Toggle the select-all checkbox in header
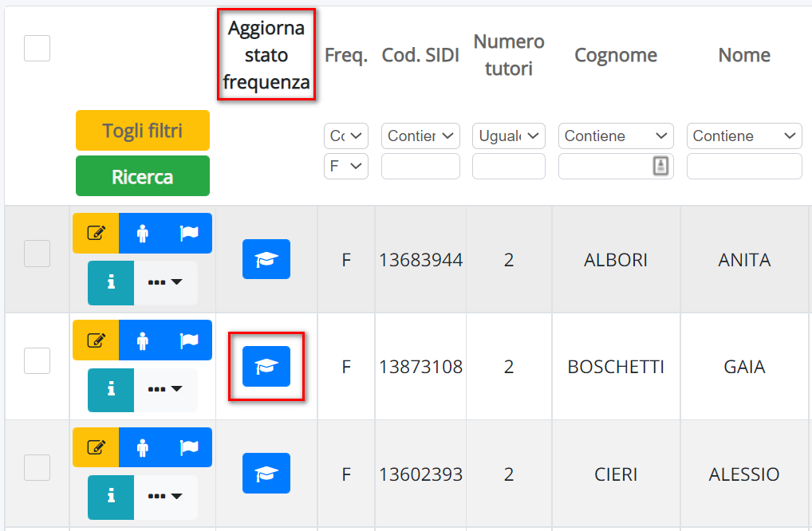The height and width of the screenshot is (531, 812). (37, 48)
